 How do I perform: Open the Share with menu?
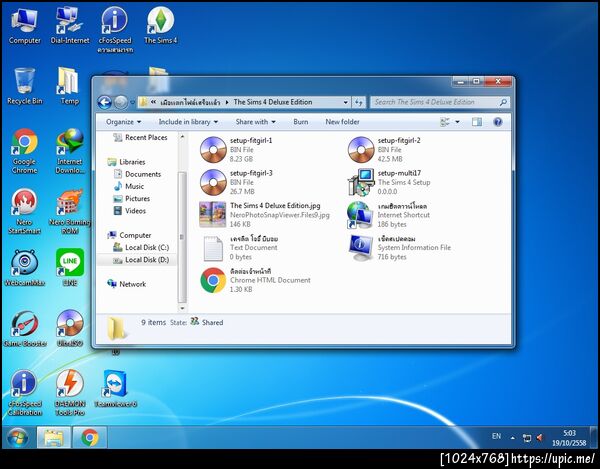(256, 122)
